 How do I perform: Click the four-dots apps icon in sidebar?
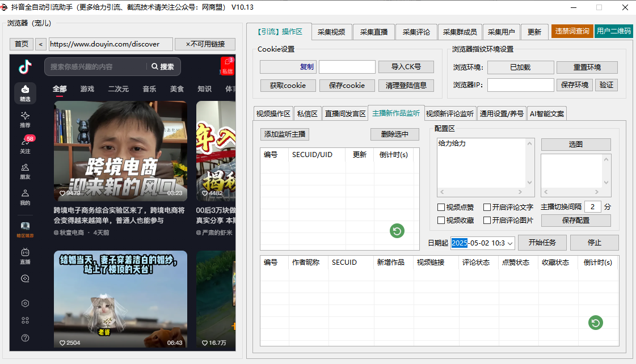pos(25,321)
